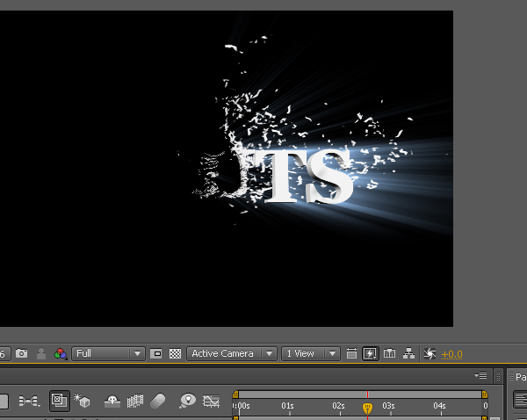527x420 pixels.
Task: Click the Timeline button in viewer bar
Action: (x=389, y=353)
